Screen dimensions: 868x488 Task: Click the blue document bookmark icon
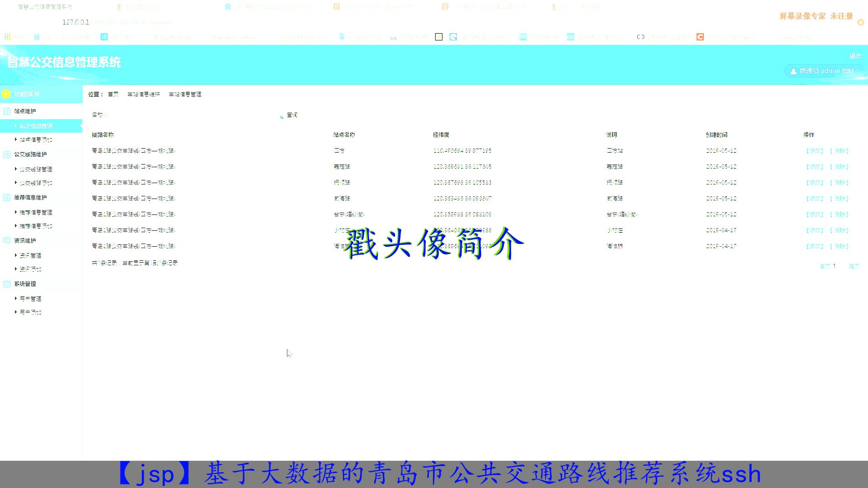tap(342, 37)
